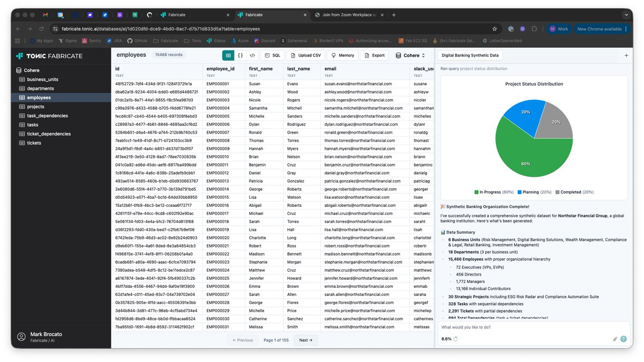Image resolution: width=644 pixels, height=362 pixels.
Task: Open the Cohere database selector dropdown
Action: pyautogui.click(x=411, y=55)
